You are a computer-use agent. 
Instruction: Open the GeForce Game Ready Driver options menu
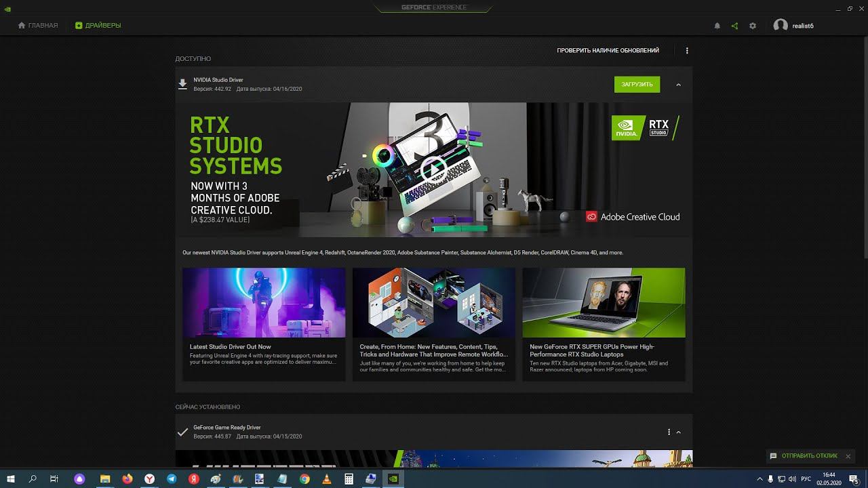[669, 432]
